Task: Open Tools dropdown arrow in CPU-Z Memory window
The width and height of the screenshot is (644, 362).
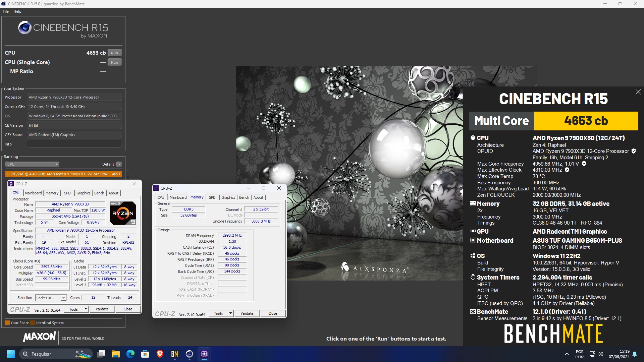Action: (x=231, y=313)
